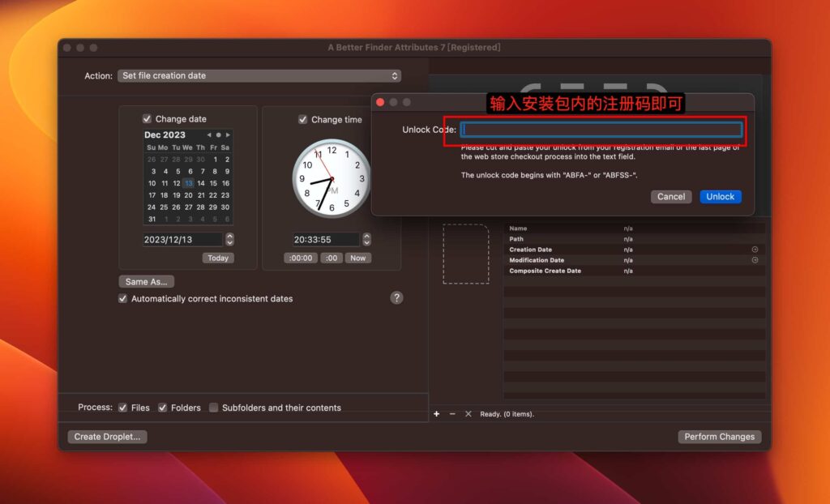Click the down stepper beside the time field
This screenshot has width=830, height=504.
366,242
